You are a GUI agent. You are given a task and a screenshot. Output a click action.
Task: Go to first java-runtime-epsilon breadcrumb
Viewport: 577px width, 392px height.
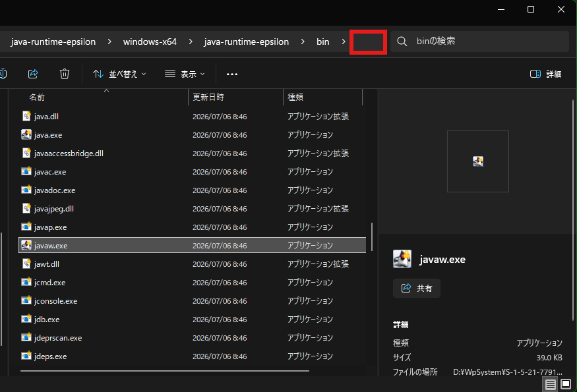(x=53, y=42)
